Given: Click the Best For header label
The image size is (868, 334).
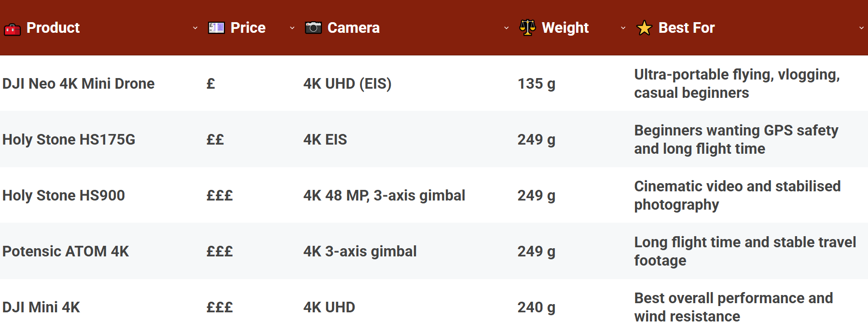Looking at the screenshot, I should (687, 27).
